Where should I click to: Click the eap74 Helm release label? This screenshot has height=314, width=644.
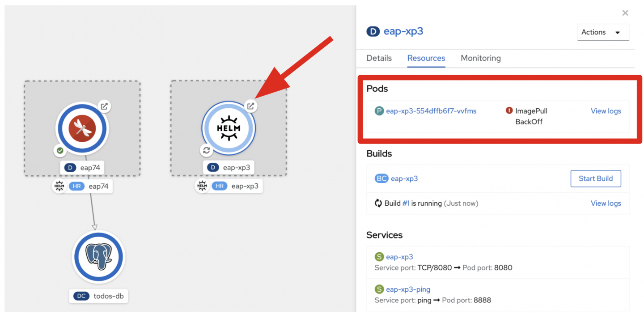pos(89,186)
